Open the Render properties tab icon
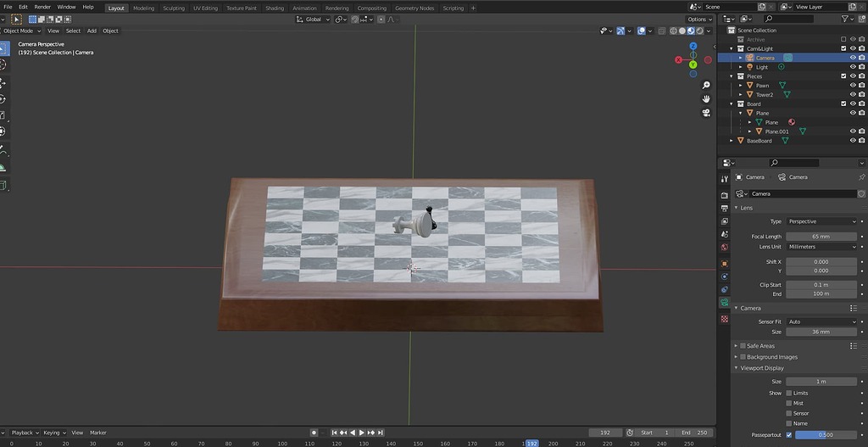This screenshot has width=868, height=447. 725,195
